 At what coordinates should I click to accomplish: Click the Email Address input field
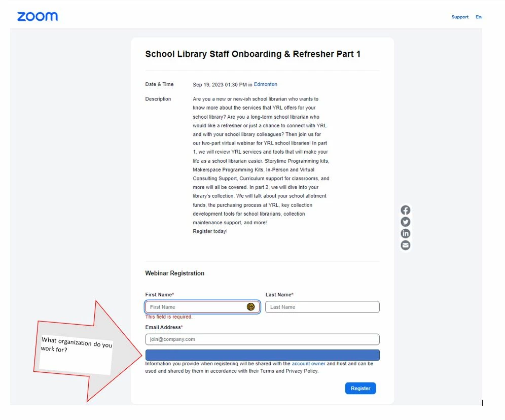coord(262,339)
